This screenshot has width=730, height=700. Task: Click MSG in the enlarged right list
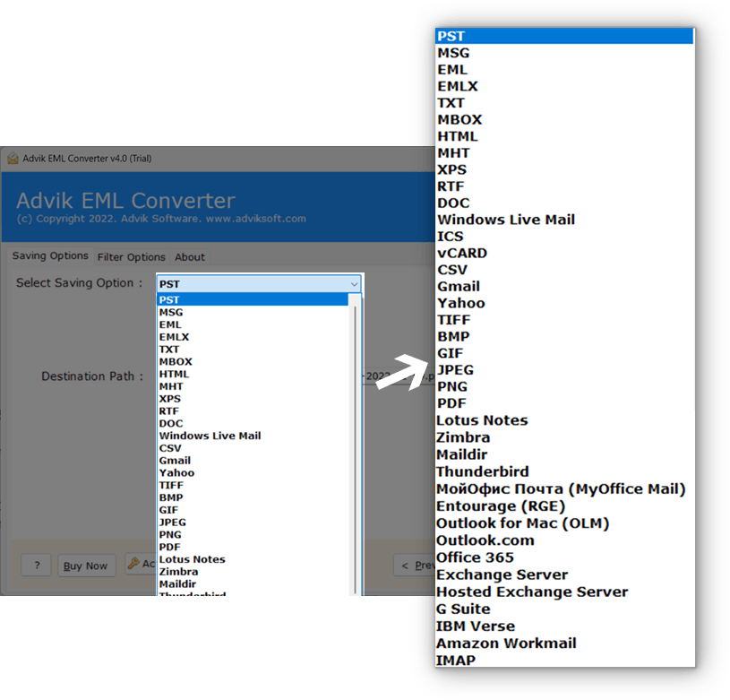click(x=564, y=53)
